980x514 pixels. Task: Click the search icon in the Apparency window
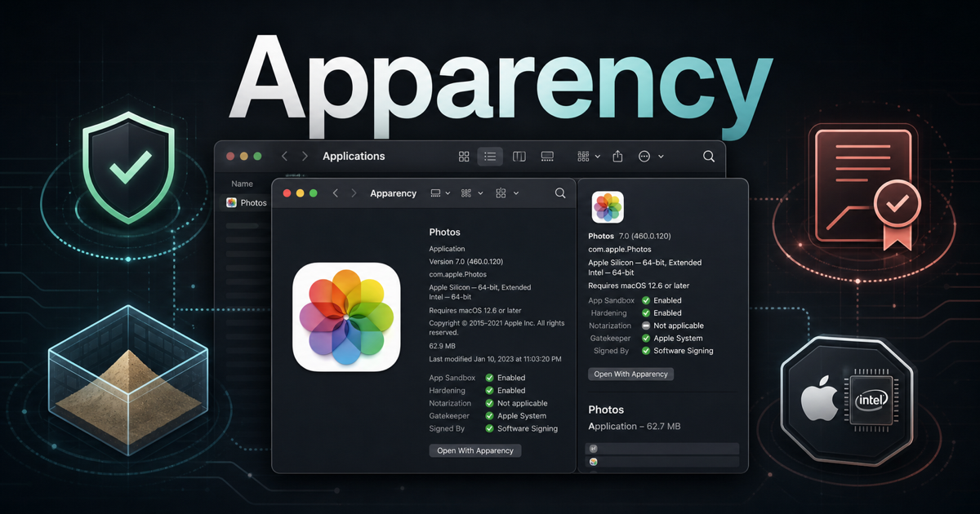560,193
